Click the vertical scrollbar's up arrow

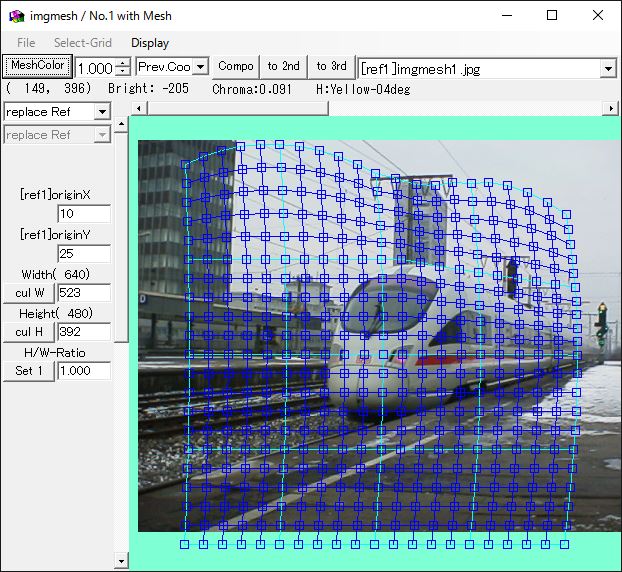pos(121,125)
